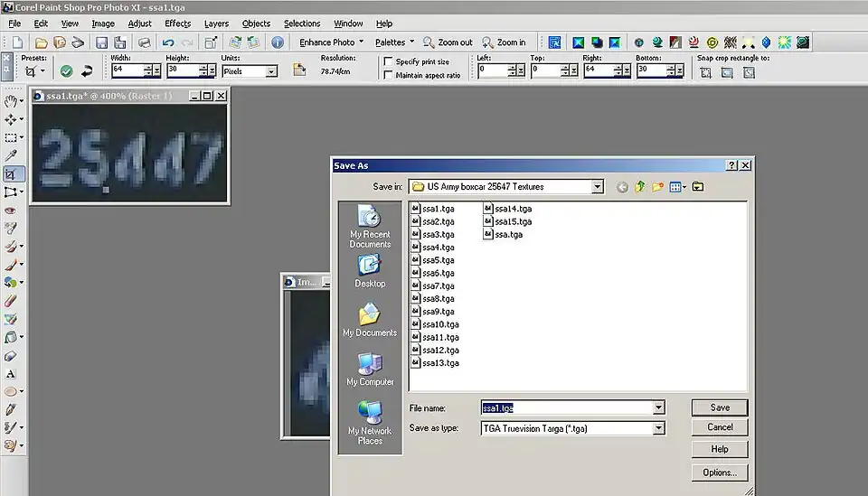Open the Save as type dropdown
The image size is (868, 496).
tap(659, 428)
